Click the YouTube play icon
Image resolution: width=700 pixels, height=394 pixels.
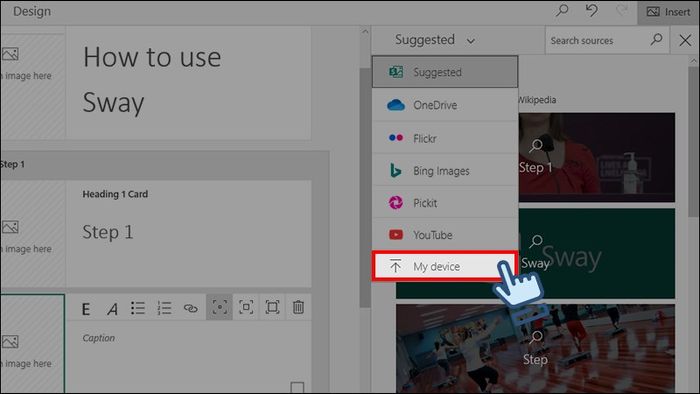pos(396,235)
